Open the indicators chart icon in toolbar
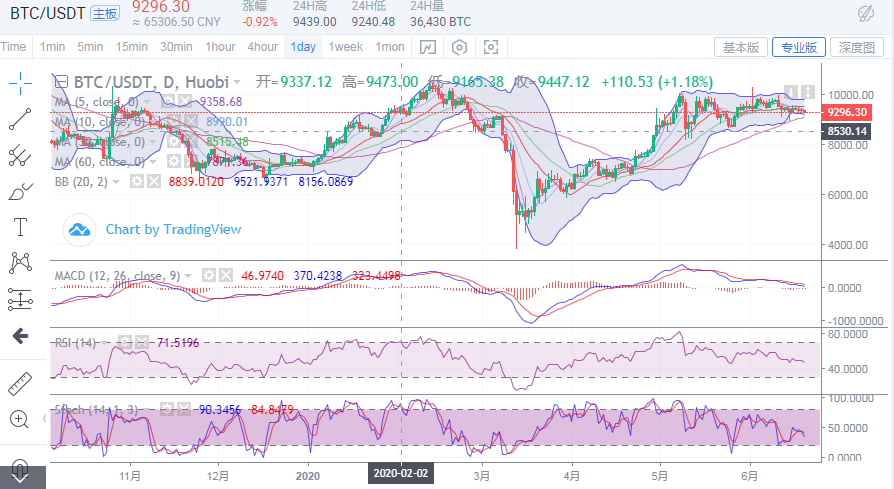Image resolution: width=894 pixels, height=489 pixels. pyautogui.click(x=428, y=47)
